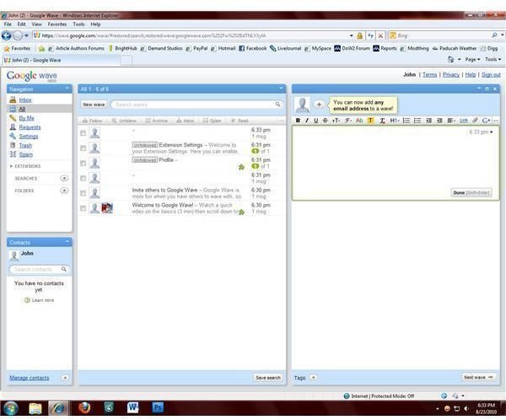Viewport: 506px width, 420px height.
Task: Open the address bar history dropdown
Action: pos(351,35)
